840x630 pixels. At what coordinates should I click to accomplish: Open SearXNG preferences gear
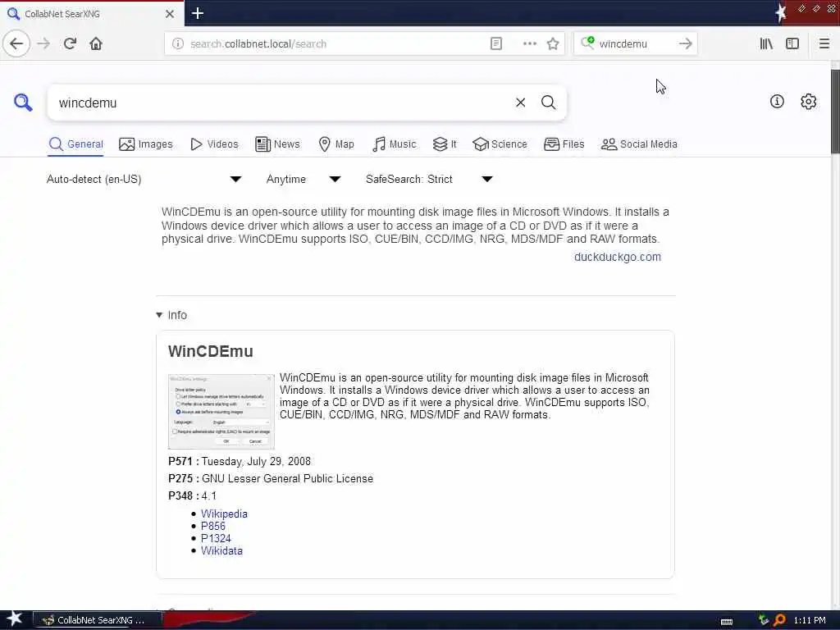coord(808,101)
